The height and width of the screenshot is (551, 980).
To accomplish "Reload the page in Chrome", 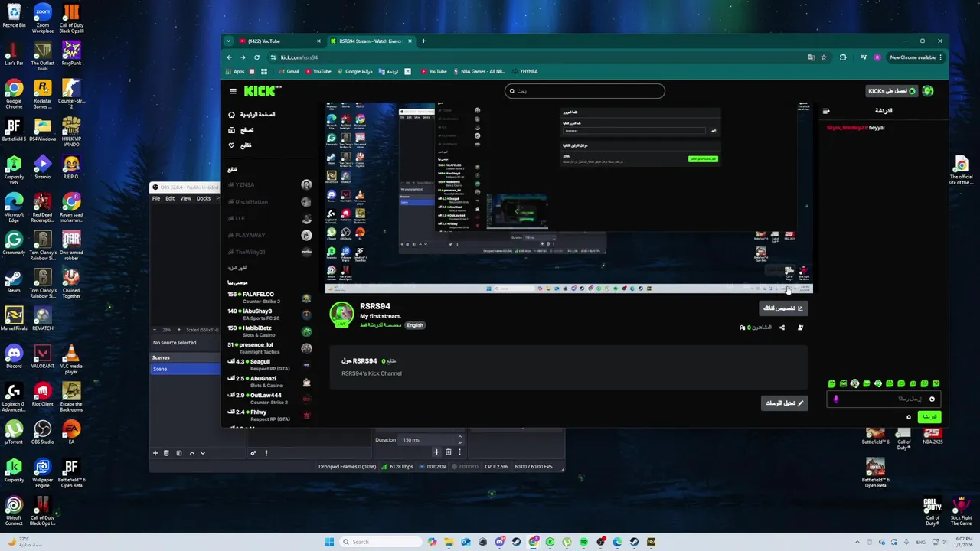I will 256,57.
